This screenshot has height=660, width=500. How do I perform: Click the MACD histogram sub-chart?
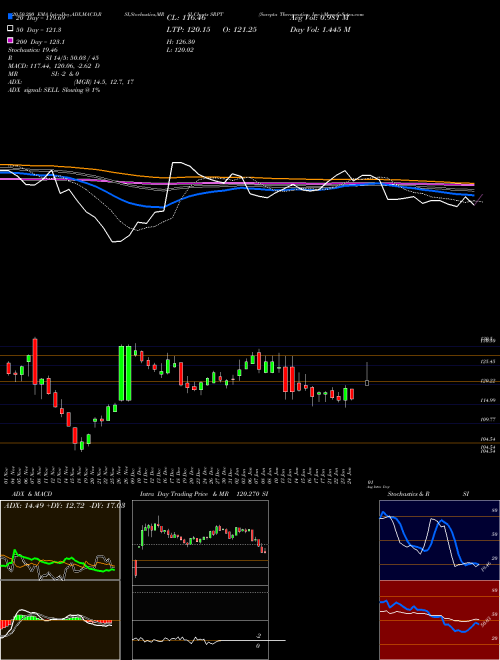pyautogui.click(x=60, y=620)
